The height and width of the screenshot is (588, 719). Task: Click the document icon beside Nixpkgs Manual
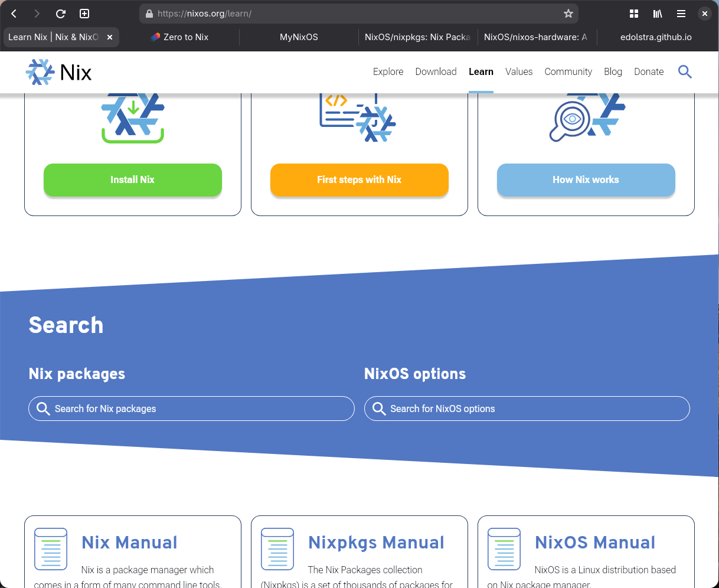[277, 549]
